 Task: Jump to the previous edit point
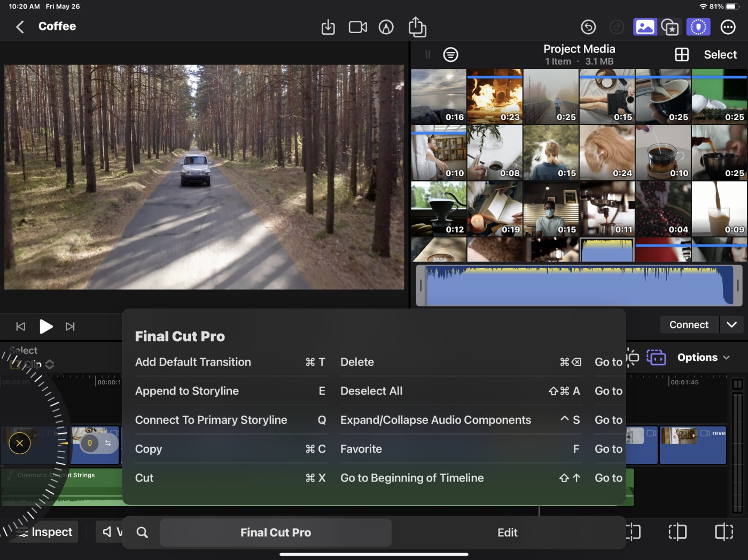21,326
